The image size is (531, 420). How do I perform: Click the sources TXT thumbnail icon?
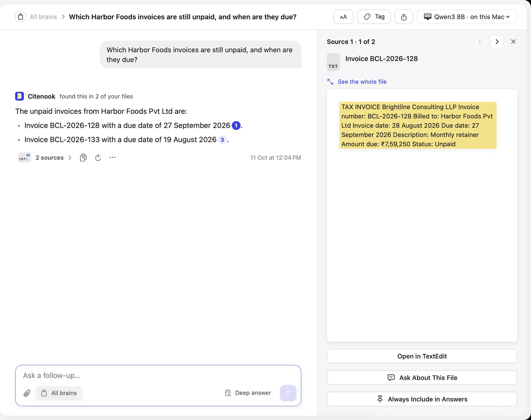25,158
